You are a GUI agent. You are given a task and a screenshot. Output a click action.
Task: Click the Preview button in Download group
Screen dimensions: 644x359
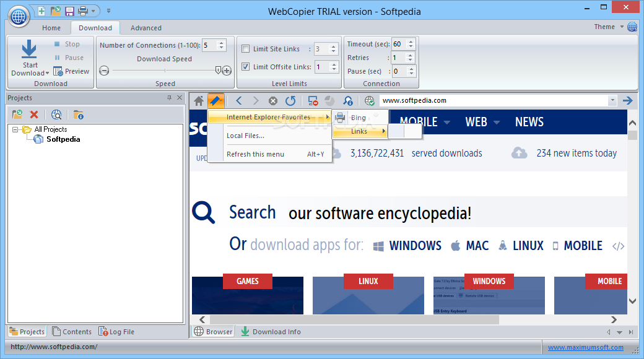(x=71, y=71)
